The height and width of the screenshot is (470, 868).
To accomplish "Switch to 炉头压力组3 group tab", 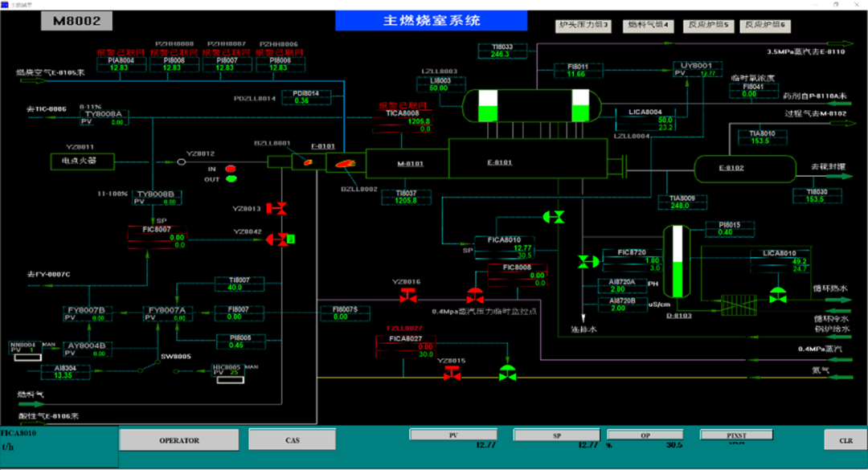I will [x=583, y=26].
